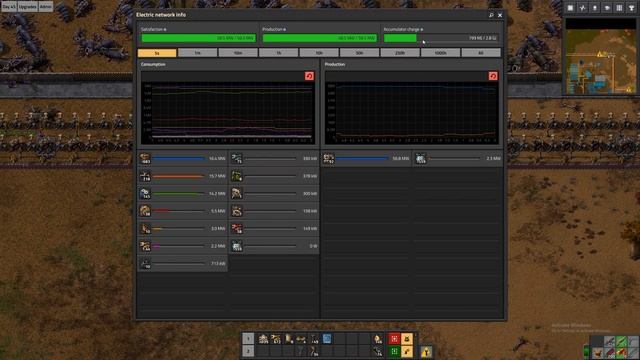Click the consumer icon in the 149 kW row
This screenshot has width=640, height=360.
[237, 229]
